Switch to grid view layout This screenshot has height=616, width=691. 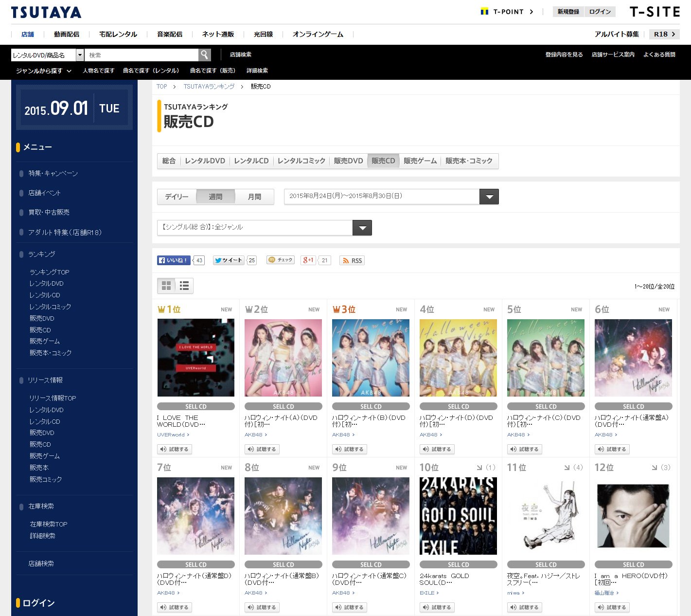166,286
